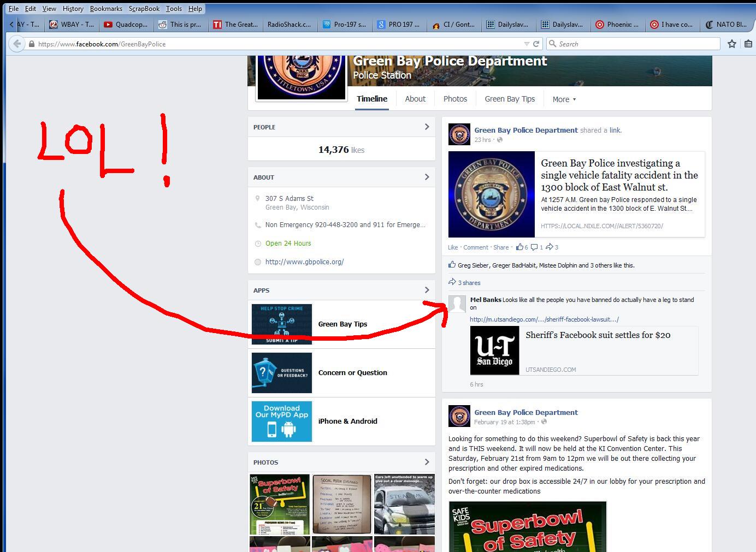The width and height of the screenshot is (756, 552).
Task: Open the Green Bay Tips app thumbnail
Action: click(x=282, y=324)
